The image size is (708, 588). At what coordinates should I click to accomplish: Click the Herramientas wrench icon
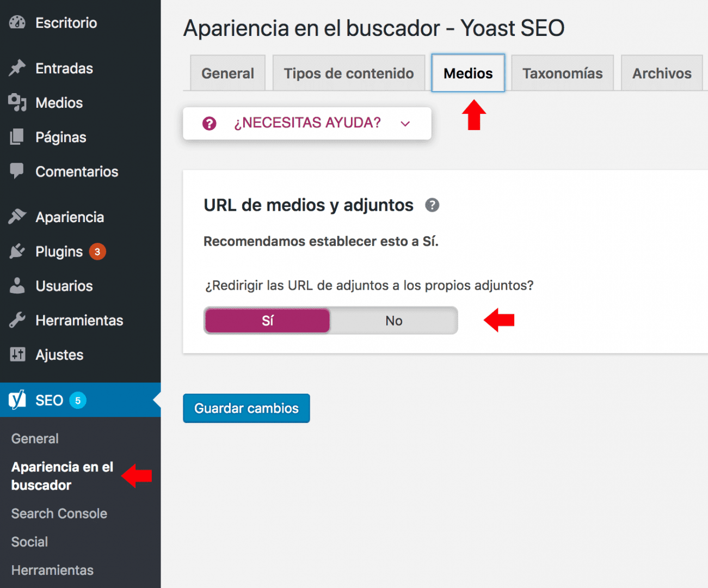pyautogui.click(x=17, y=320)
